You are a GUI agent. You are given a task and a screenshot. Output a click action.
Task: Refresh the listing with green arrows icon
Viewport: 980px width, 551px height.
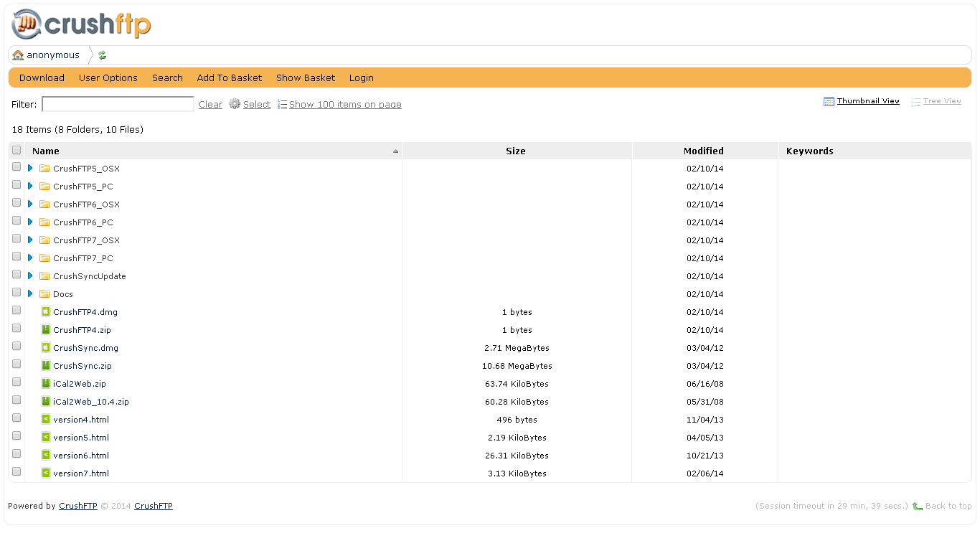pos(102,55)
